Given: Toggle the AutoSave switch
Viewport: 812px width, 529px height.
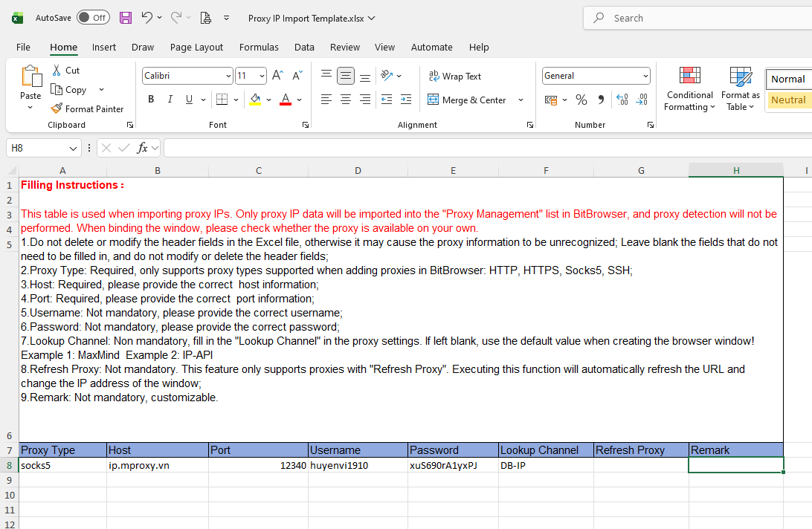Looking at the screenshot, I should coord(93,18).
